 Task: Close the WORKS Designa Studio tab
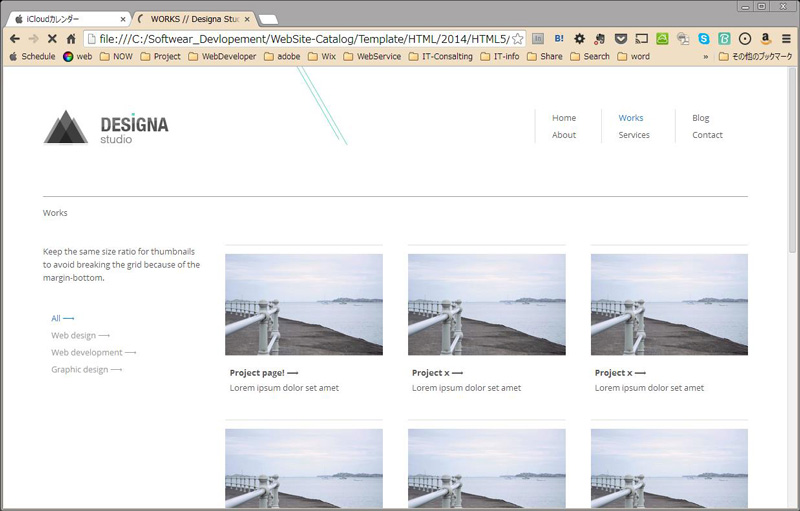pyautogui.click(x=247, y=19)
